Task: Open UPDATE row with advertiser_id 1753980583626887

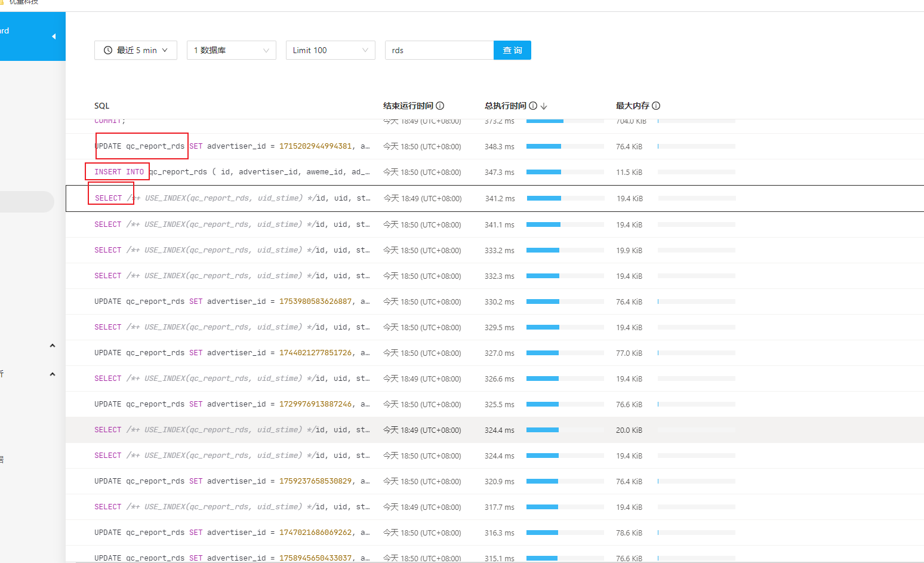Action: click(x=495, y=302)
